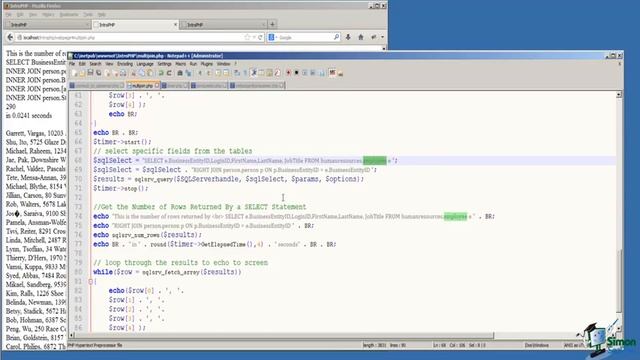Toggle synchronized vertical scrolling
This screenshot has height=360, width=640.
(x=218, y=73)
